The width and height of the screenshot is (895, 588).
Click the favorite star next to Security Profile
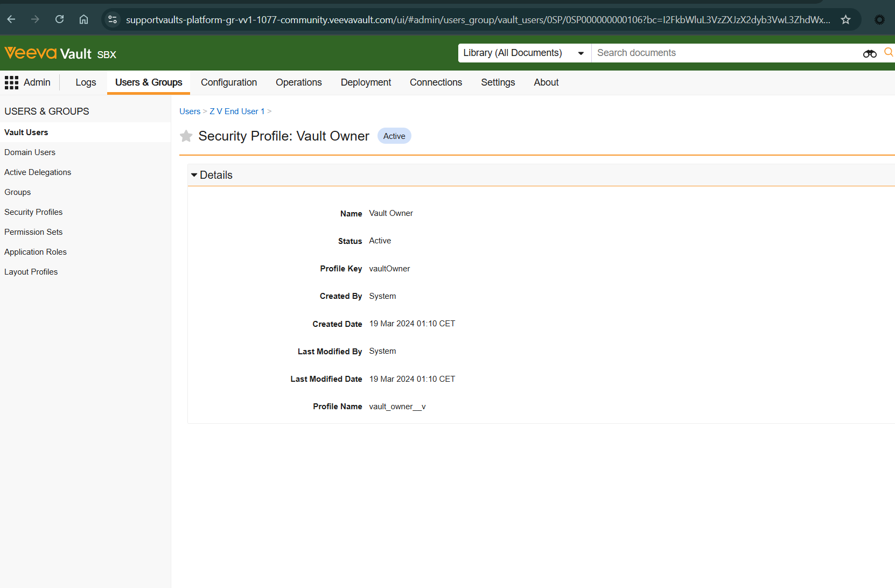[x=186, y=136]
